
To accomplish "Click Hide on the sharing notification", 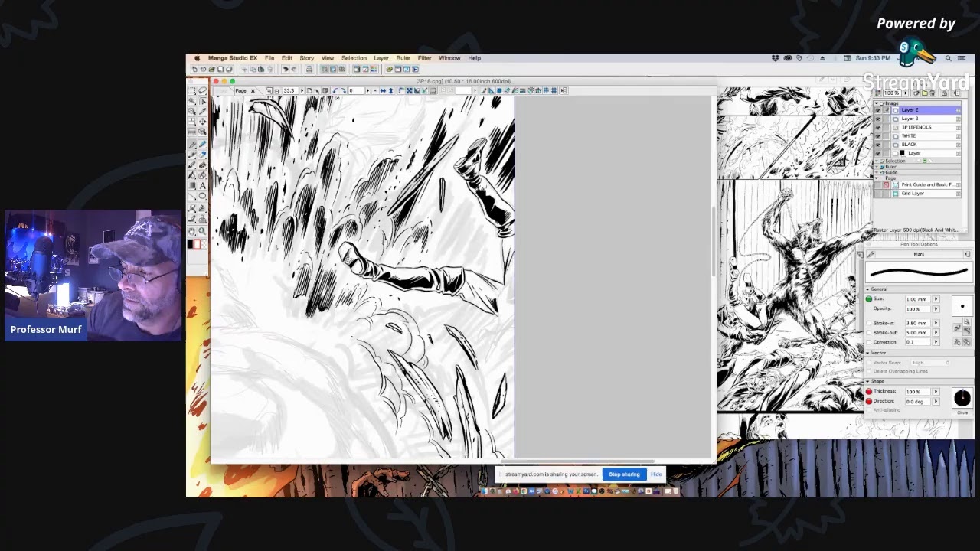I will pos(656,474).
